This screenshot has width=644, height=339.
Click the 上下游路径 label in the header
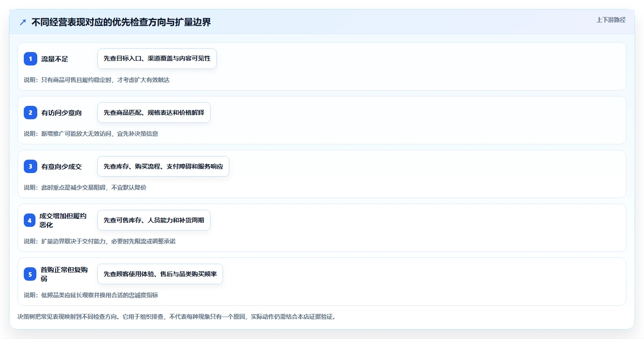pyautogui.click(x=611, y=20)
